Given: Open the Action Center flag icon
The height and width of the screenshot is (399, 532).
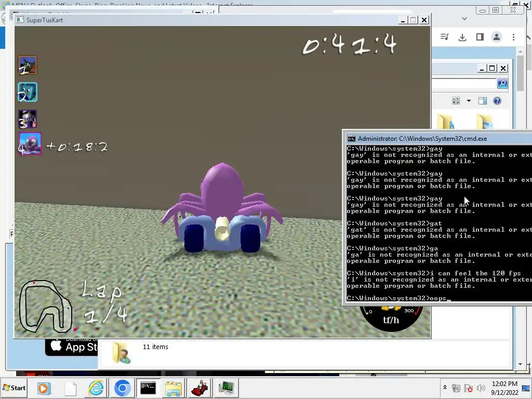Looking at the screenshot, I should pyautogui.click(x=469, y=388).
